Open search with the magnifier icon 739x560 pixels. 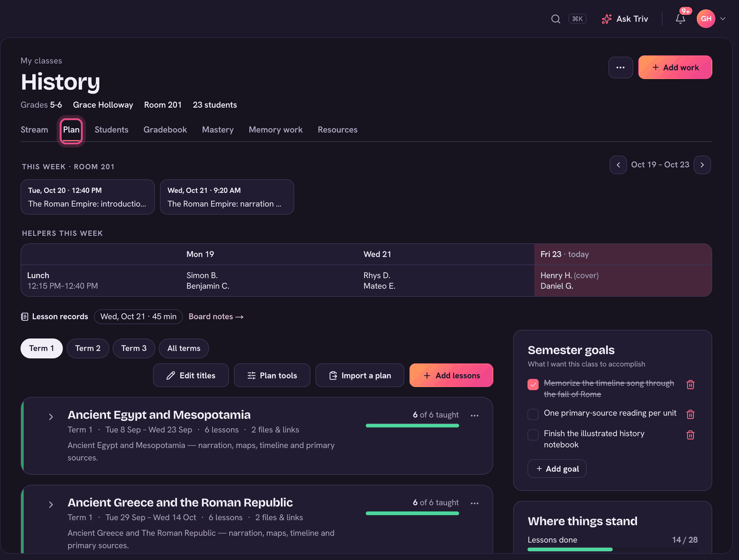tap(555, 19)
